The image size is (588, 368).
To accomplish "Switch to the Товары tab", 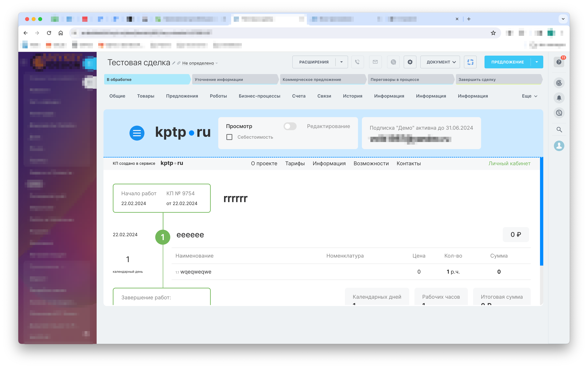I will coord(146,96).
